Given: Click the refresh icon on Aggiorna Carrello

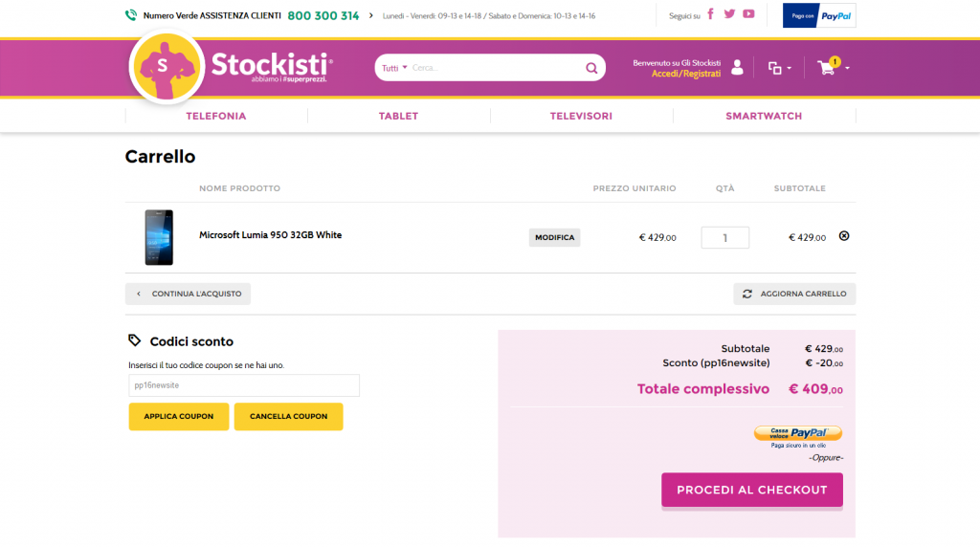Looking at the screenshot, I should (x=746, y=294).
